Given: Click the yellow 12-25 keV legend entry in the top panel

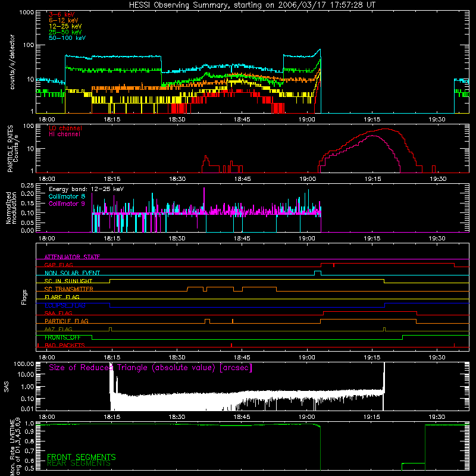Looking at the screenshot, I should point(65,26).
